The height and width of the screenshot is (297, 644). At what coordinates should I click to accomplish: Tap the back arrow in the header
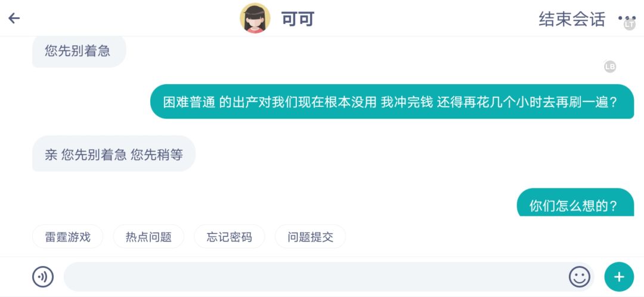click(14, 18)
